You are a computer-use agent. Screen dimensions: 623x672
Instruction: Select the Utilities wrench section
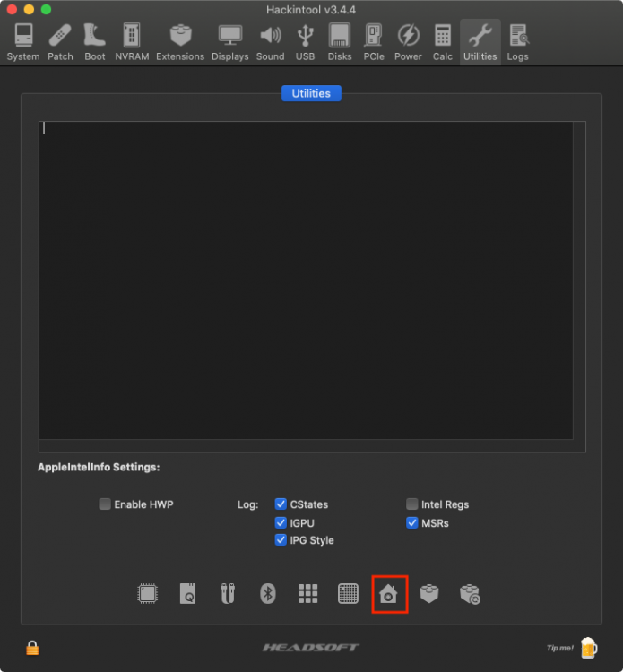pyautogui.click(x=480, y=42)
